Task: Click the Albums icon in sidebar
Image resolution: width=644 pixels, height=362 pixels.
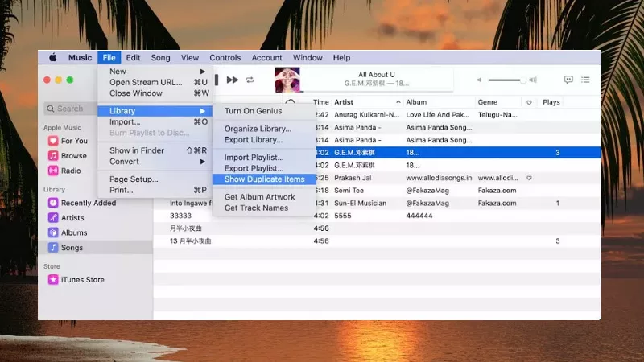Action: click(x=53, y=232)
